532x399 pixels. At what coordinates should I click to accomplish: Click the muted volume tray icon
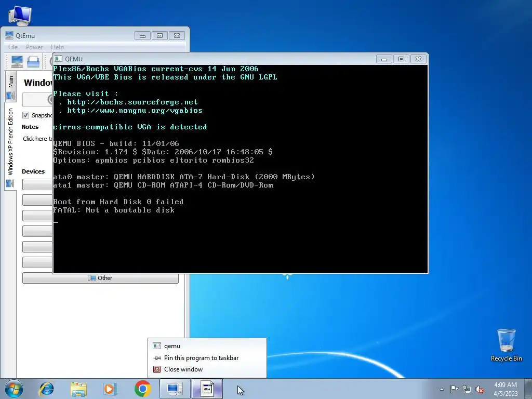480,389
